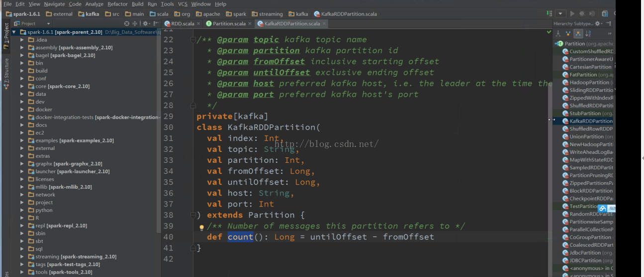Expand the mllib folder arrow

[x=22, y=187]
